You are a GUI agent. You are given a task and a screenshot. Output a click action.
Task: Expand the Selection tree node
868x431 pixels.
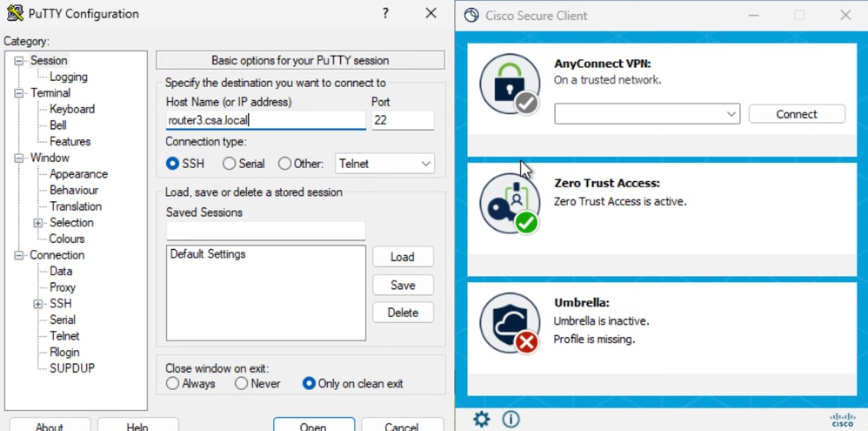point(38,223)
